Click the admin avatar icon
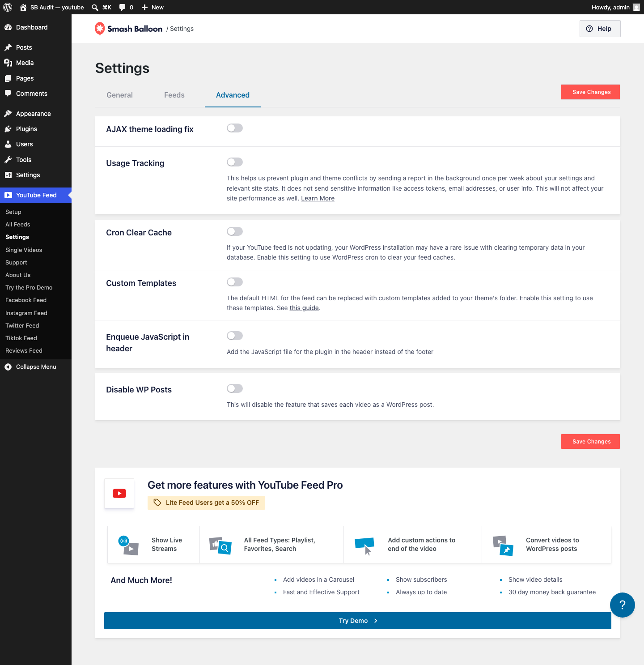 (636, 7)
